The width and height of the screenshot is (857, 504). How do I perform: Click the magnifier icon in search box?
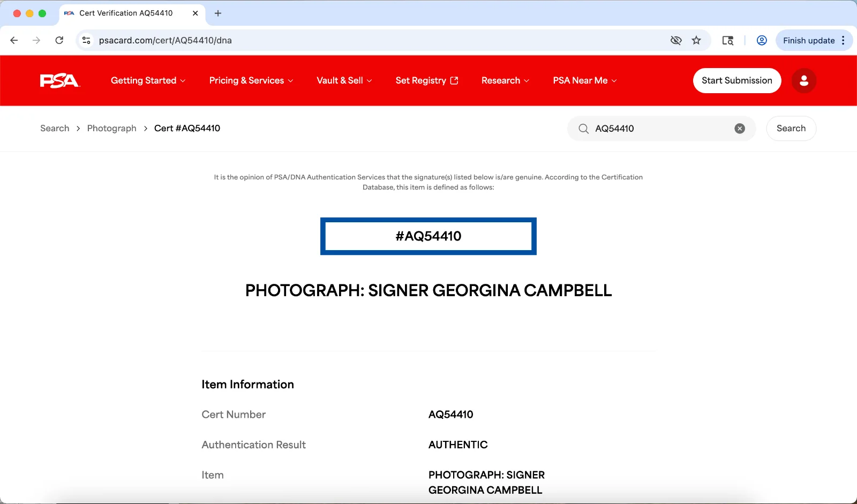pyautogui.click(x=583, y=129)
